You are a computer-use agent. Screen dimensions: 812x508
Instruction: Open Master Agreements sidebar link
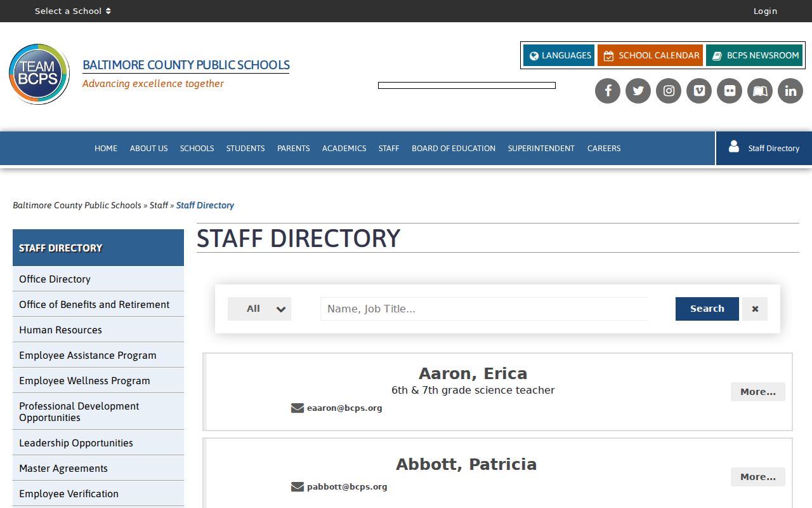click(x=98, y=468)
